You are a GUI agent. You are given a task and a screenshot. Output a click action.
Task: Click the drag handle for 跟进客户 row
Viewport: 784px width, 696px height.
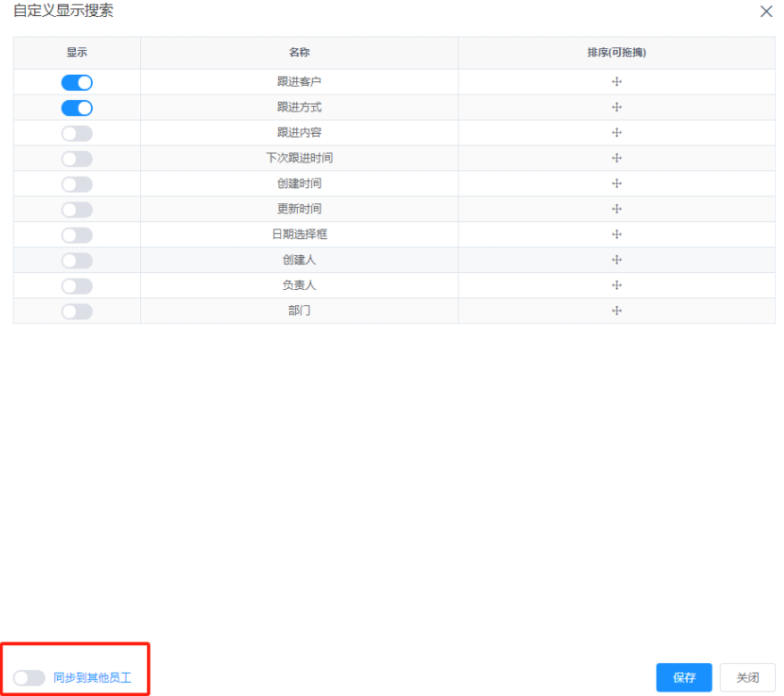tap(617, 81)
